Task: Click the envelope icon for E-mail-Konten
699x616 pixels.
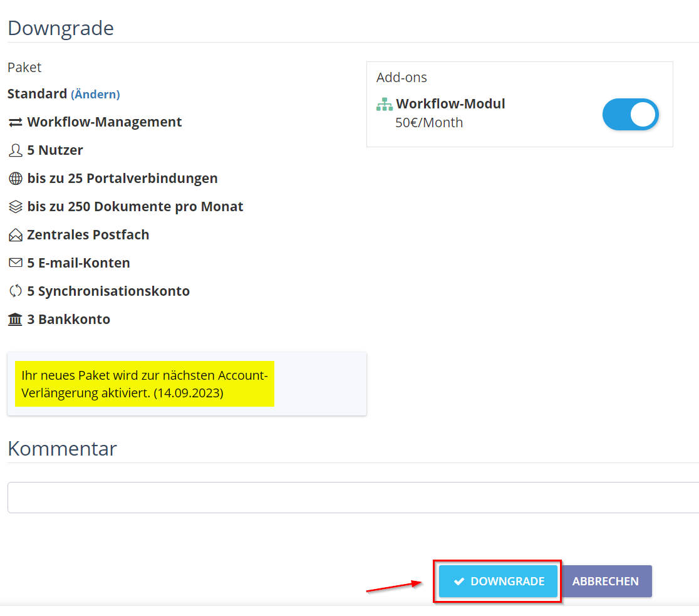Action: (16, 263)
